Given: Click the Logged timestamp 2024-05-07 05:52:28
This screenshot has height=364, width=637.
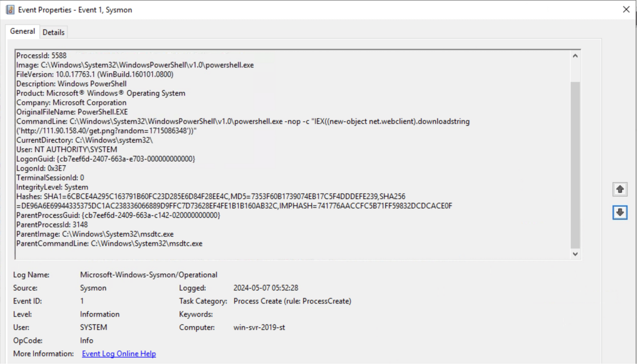Looking at the screenshot, I should pos(266,288).
